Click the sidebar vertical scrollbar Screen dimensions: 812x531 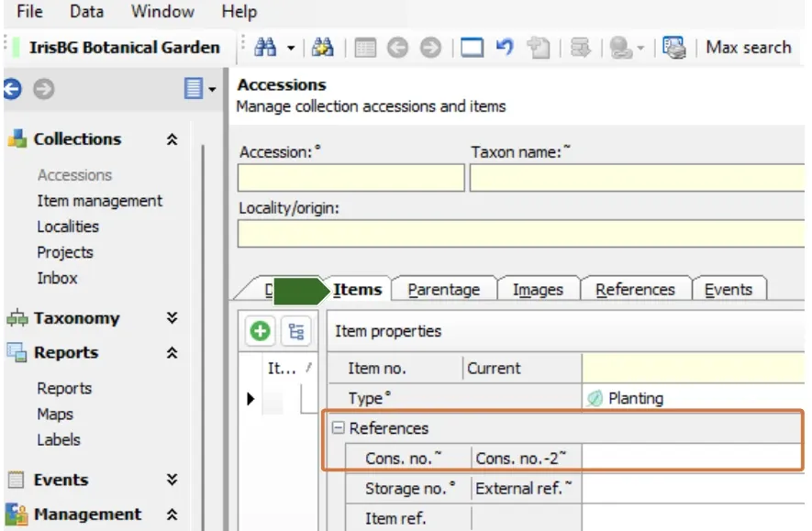click(203, 337)
